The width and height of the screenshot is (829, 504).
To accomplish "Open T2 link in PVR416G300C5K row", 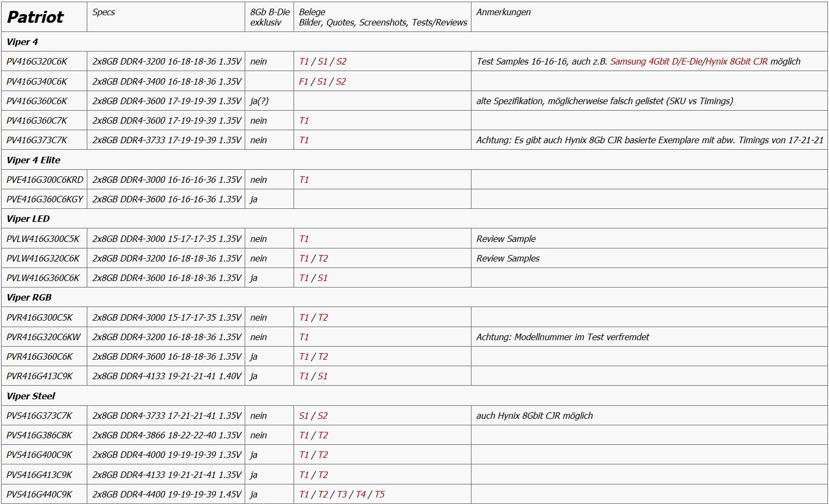I will tap(323, 317).
